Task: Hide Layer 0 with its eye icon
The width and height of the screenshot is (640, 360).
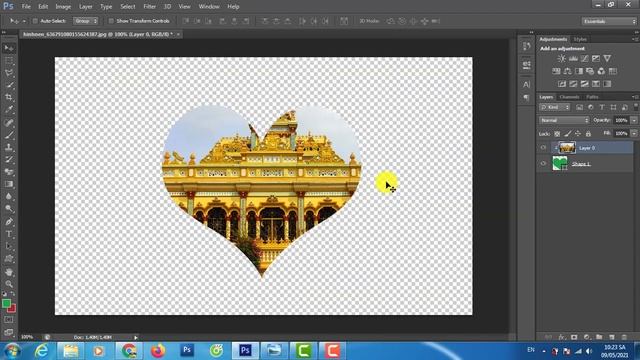Action: [543, 148]
